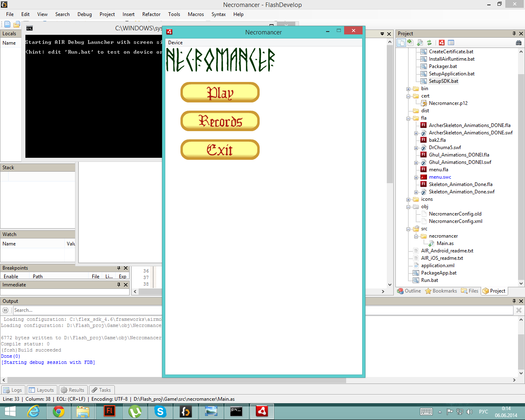Open the Debug menu
The width and height of the screenshot is (525, 420).
pos(84,14)
